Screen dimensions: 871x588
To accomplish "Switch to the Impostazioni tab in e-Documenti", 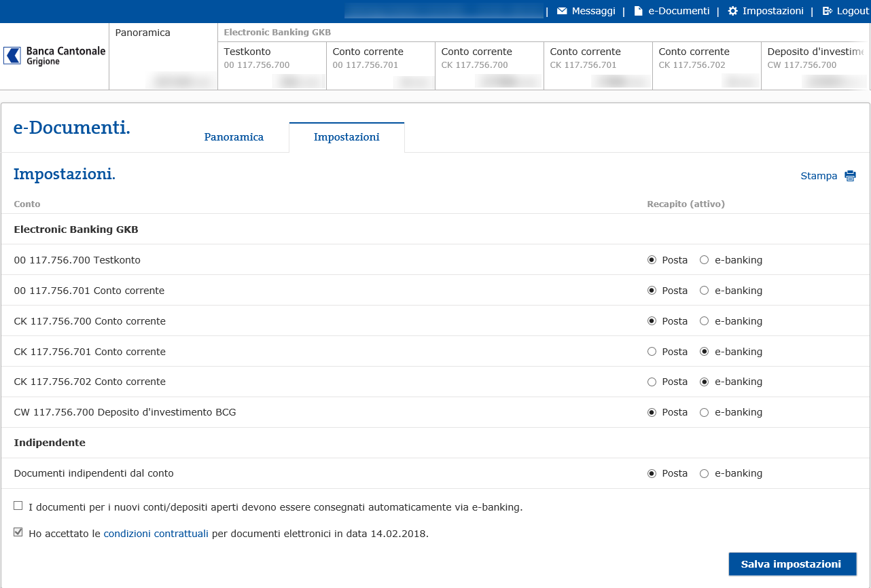I will pyautogui.click(x=346, y=137).
